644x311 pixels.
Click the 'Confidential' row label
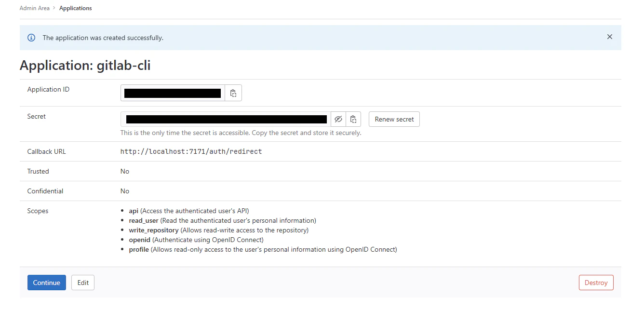click(45, 191)
